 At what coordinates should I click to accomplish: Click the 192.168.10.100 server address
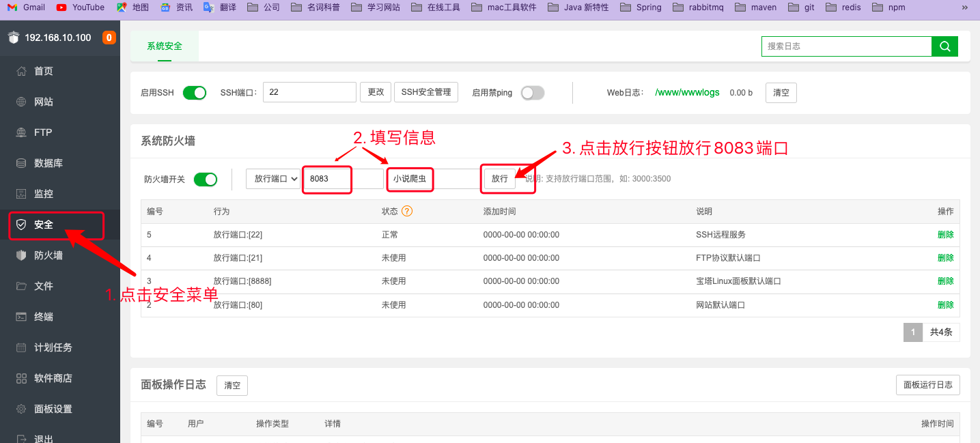click(x=58, y=38)
